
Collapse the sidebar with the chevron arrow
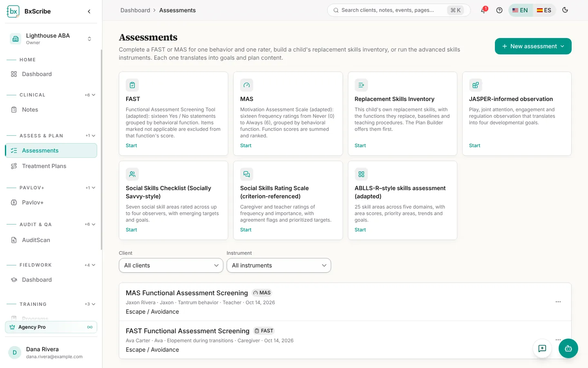pyautogui.click(x=89, y=11)
